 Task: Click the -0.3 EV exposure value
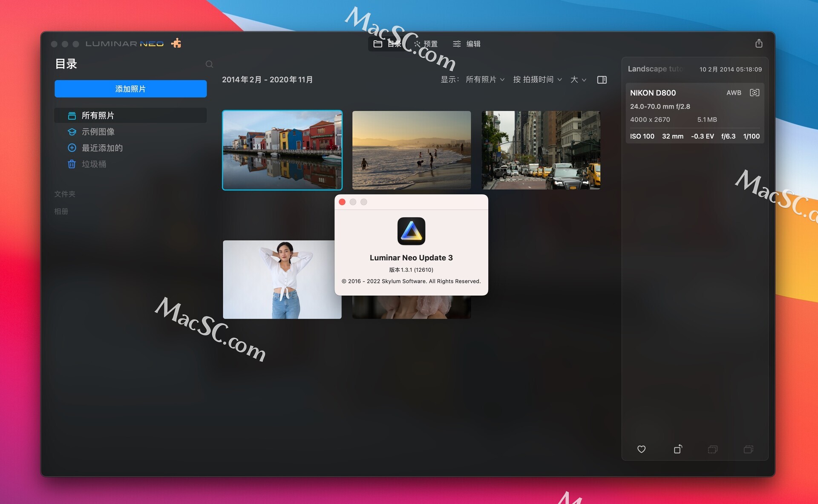702,136
